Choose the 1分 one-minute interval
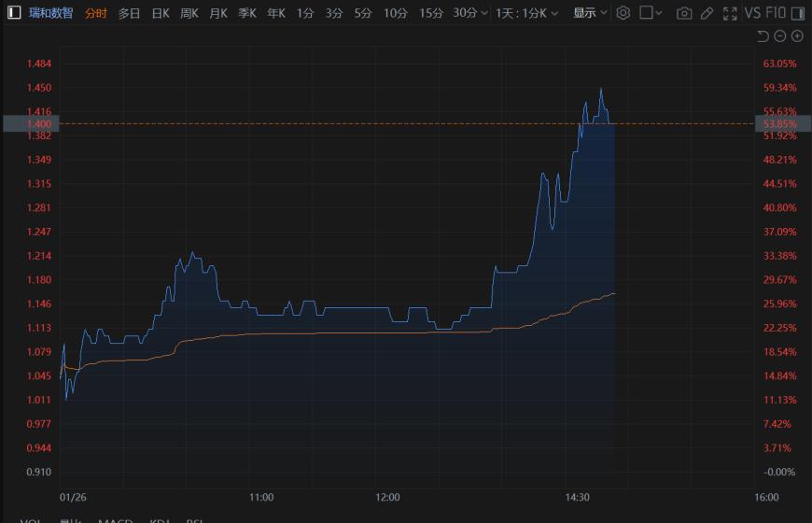This screenshot has height=523, width=812. (305, 13)
